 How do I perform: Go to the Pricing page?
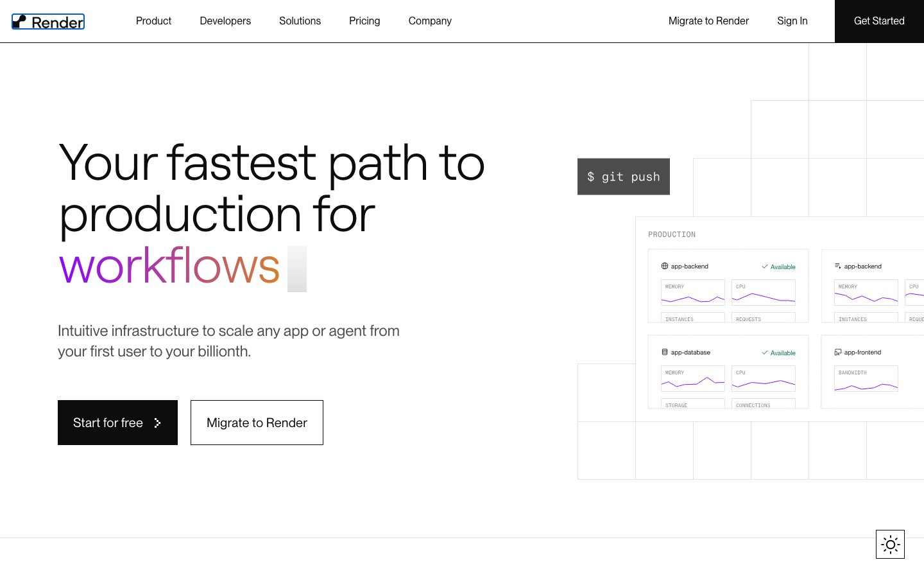[x=364, y=21]
